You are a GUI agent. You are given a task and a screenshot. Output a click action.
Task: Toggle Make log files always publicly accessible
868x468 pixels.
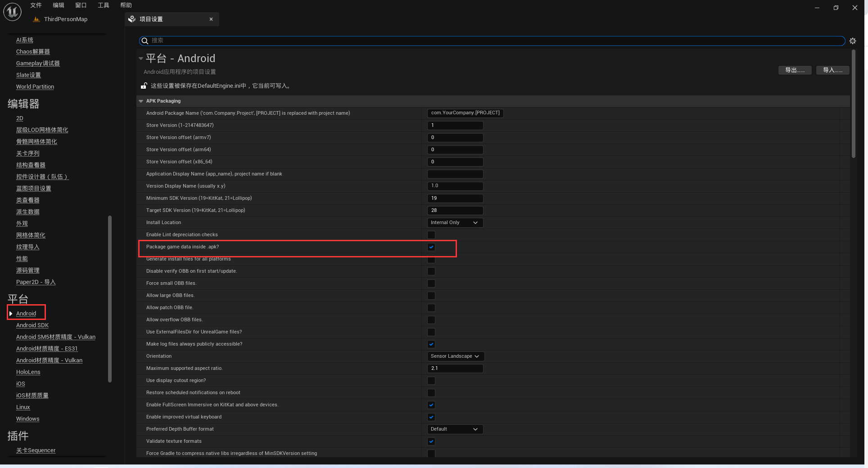tap(431, 344)
